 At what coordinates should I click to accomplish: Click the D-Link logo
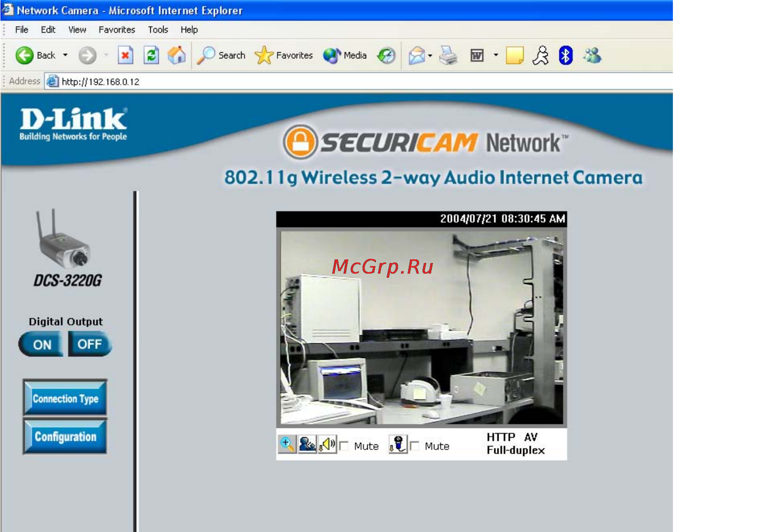73,124
